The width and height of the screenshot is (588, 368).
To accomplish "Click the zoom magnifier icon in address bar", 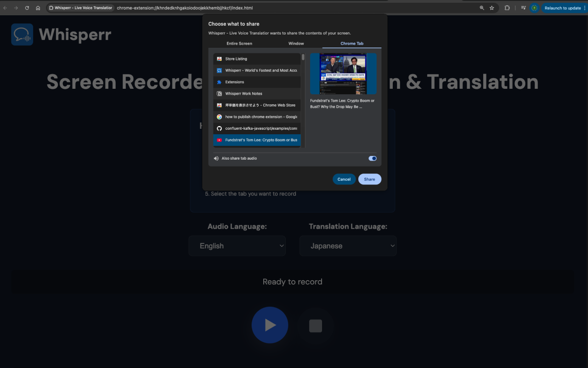I will tap(482, 8).
